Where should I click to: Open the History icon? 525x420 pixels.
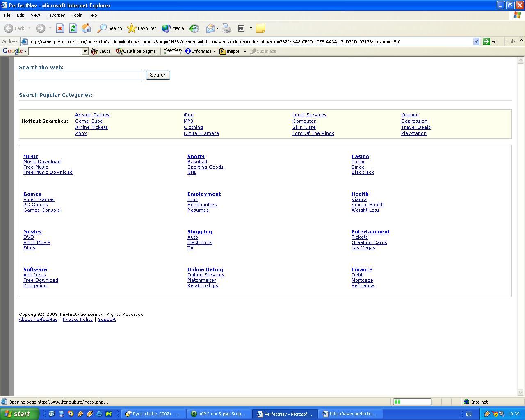click(194, 28)
